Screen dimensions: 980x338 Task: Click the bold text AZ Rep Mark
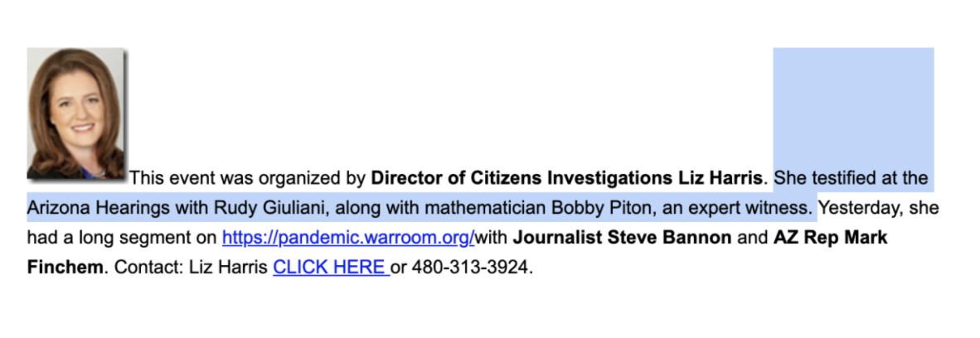pyautogui.click(x=830, y=239)
